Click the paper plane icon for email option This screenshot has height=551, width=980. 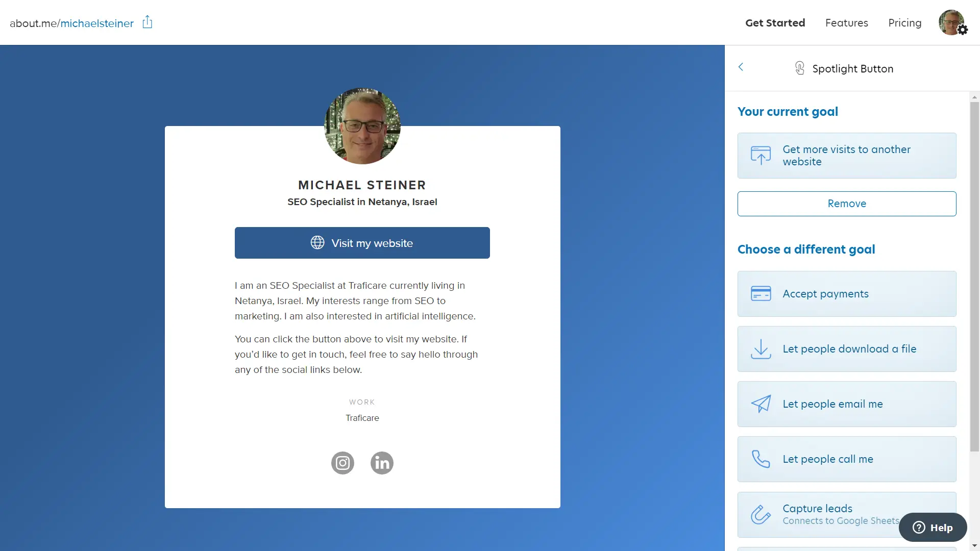[x=761, y=404]
